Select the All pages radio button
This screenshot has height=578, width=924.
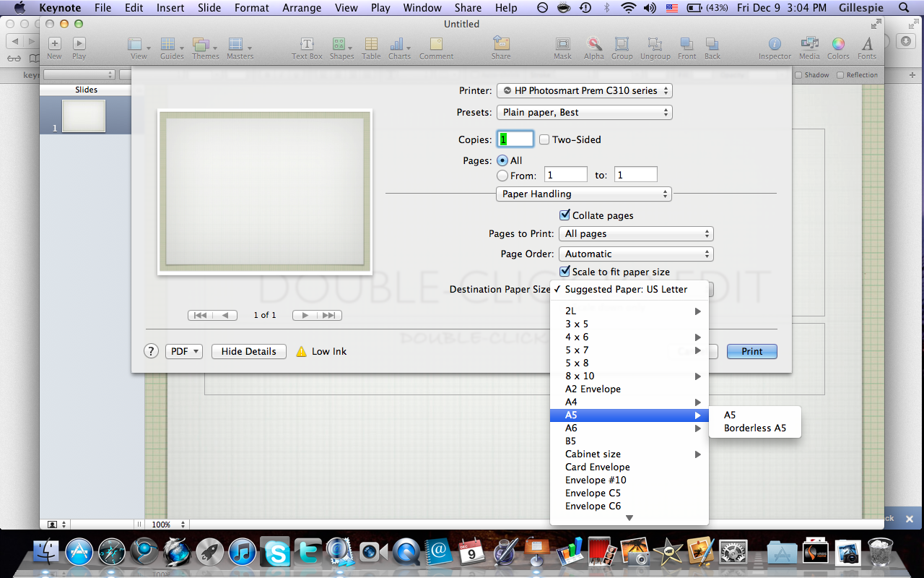pos(502,160)
